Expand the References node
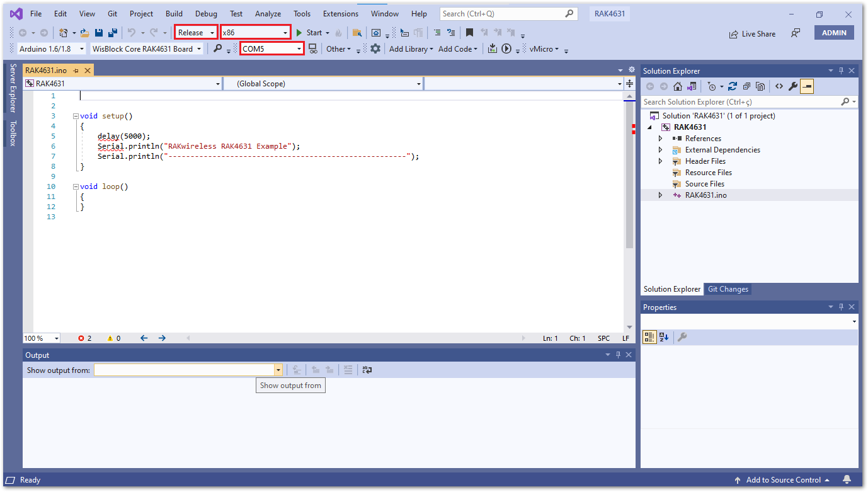The image size is (868, 492). pos(660,139)
